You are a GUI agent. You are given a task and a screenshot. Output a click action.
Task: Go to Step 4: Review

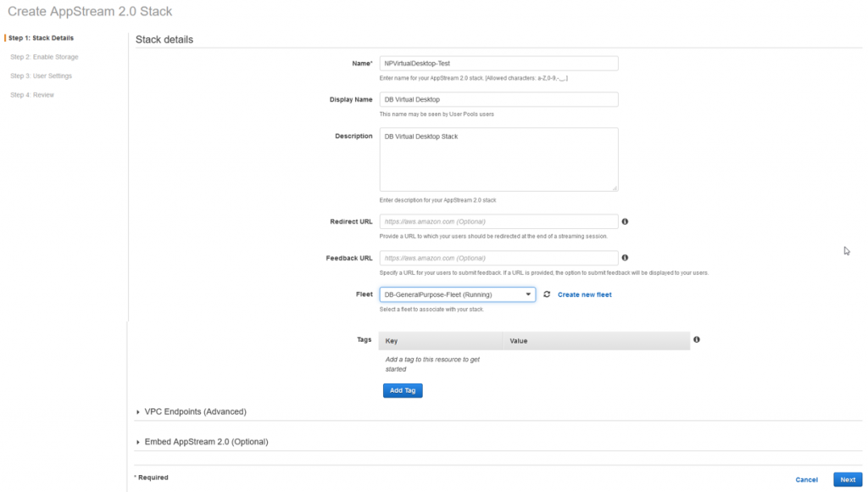tap(32, 95)
